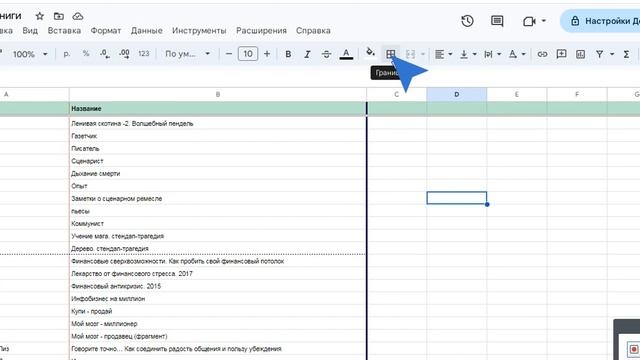640x360 pixels.
Task: Apply percent format
Action: tap(86, 53)
